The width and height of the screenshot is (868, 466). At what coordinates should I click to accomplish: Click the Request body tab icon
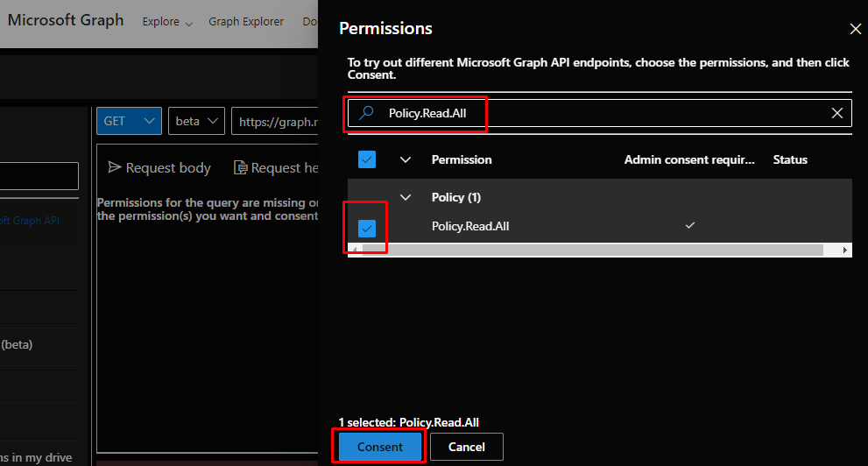(114, 167)
